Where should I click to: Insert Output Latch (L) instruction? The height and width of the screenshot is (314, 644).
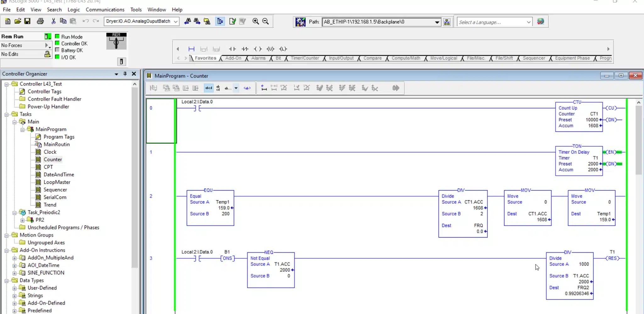pyautogui.click(x=283, y=49)
